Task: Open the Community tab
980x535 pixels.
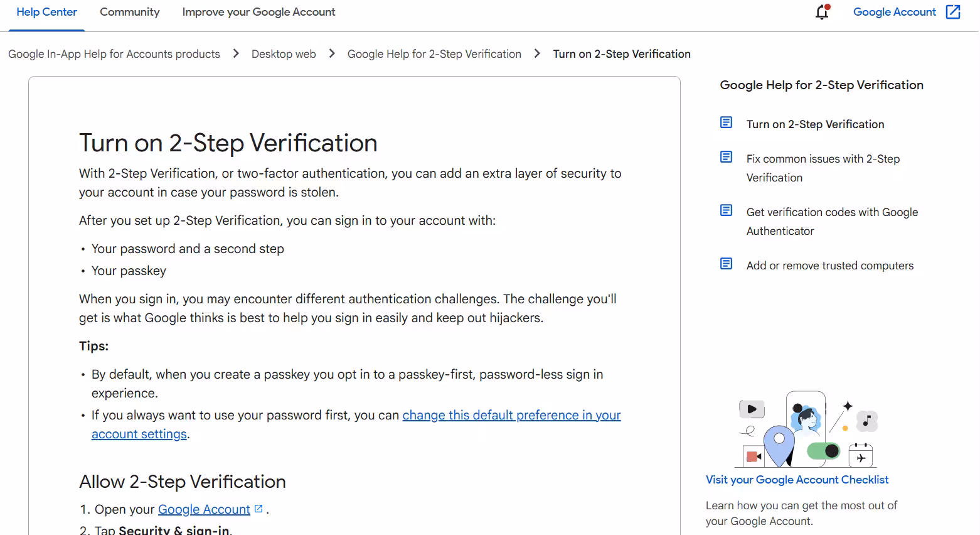Action: 130,12
